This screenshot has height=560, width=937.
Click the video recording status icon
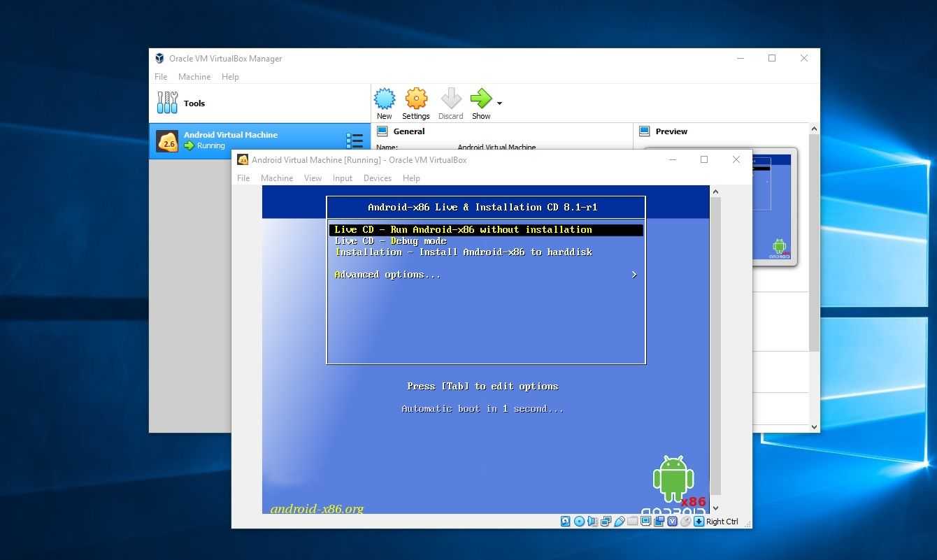pyautogui.click(x=659, y=521)
